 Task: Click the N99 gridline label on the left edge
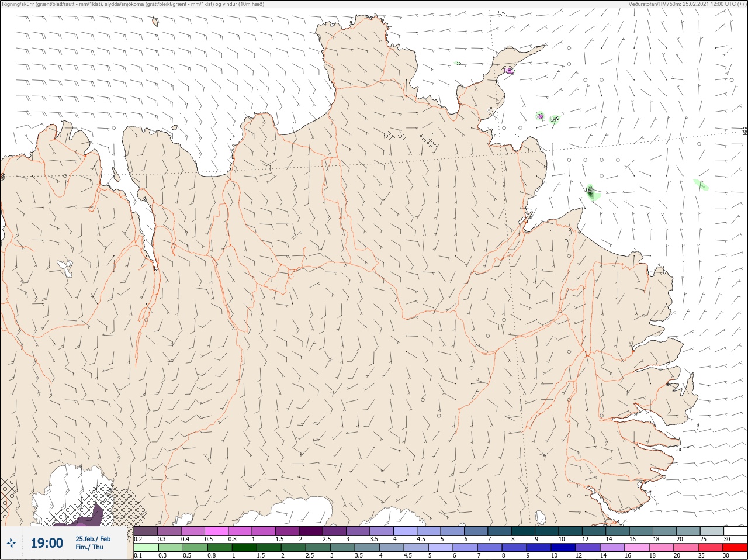pyautogui.click(x=2, y=177)
